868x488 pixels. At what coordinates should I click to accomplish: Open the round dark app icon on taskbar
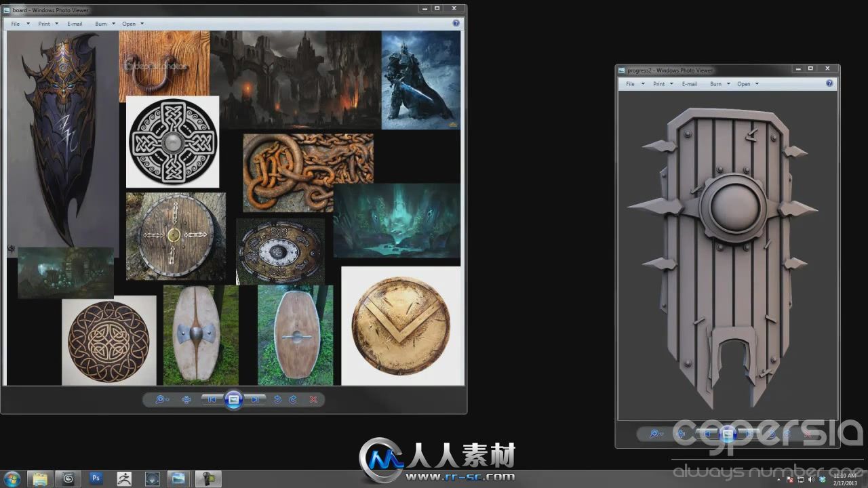click(x=152, y=479)
